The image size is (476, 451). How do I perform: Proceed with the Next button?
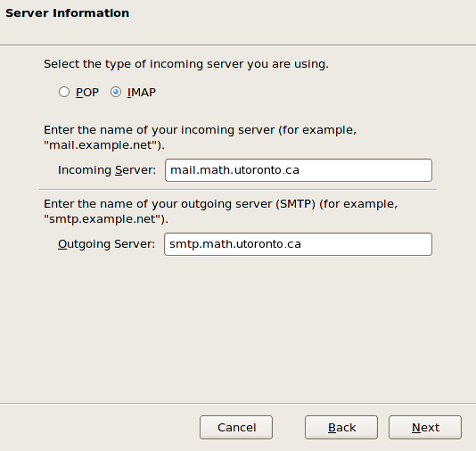(x=425, y=427)
